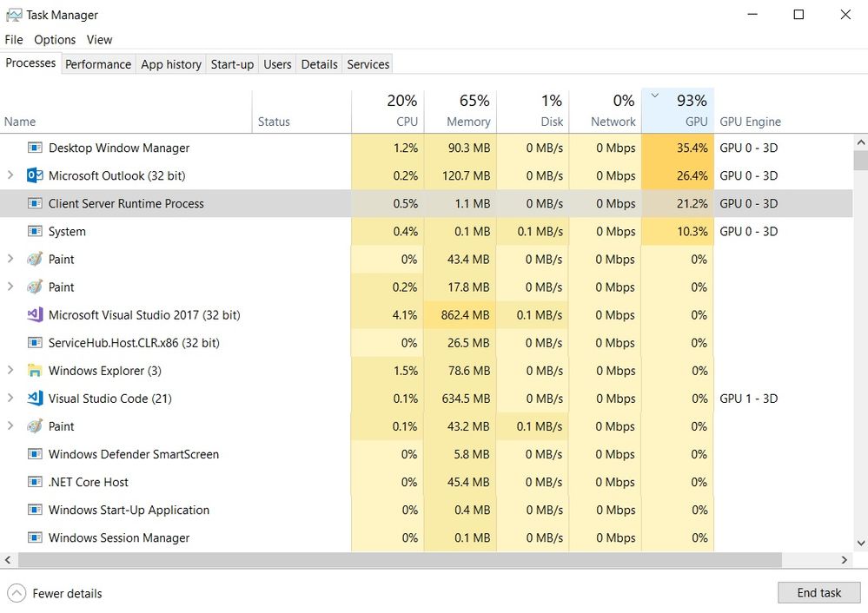Select the Windows Explorer folder icon

click(x=35, y=371)
